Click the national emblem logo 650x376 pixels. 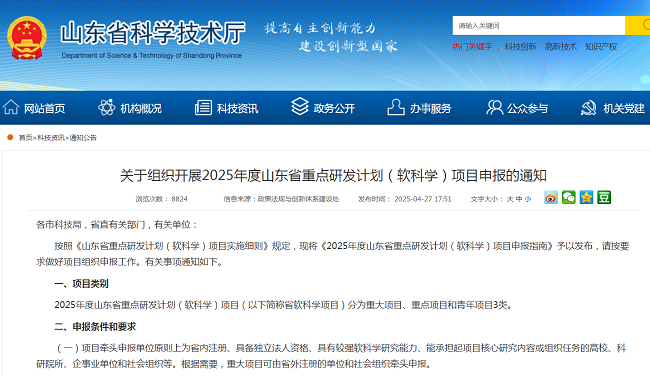pos(27,38)
